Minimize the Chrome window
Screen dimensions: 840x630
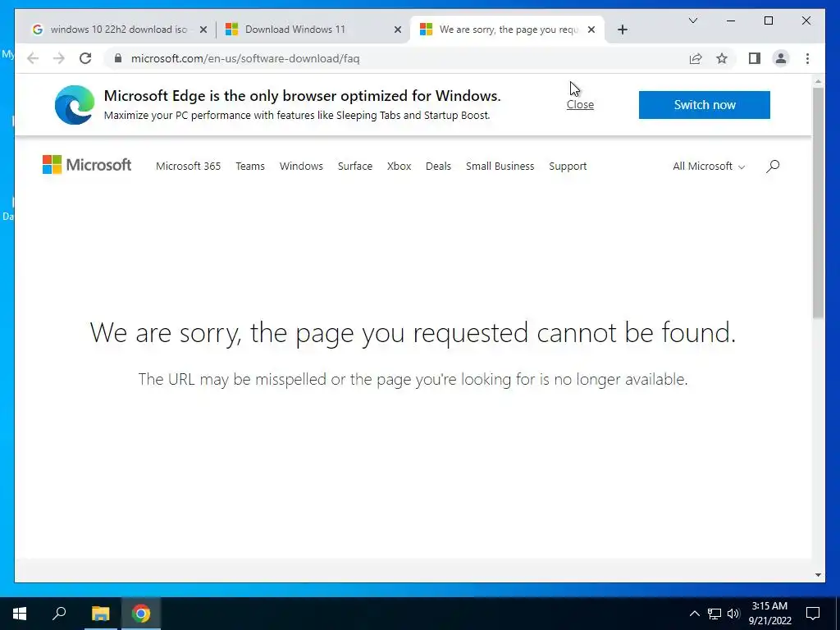click(731, 21)
